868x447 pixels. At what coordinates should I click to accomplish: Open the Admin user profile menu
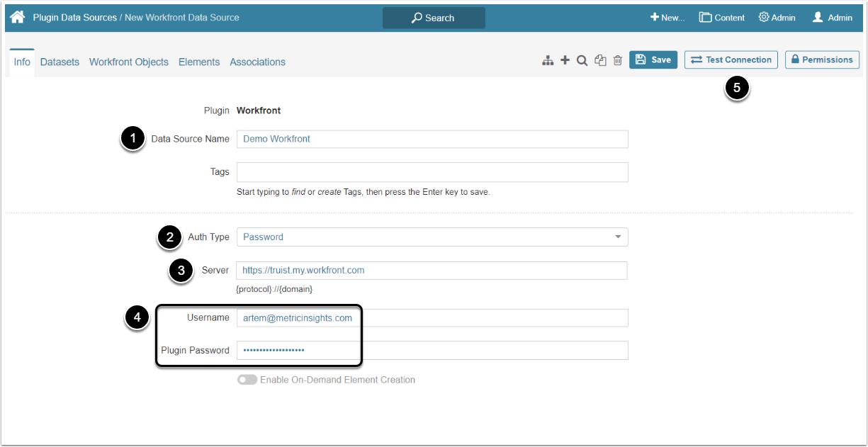pos(832,18)
